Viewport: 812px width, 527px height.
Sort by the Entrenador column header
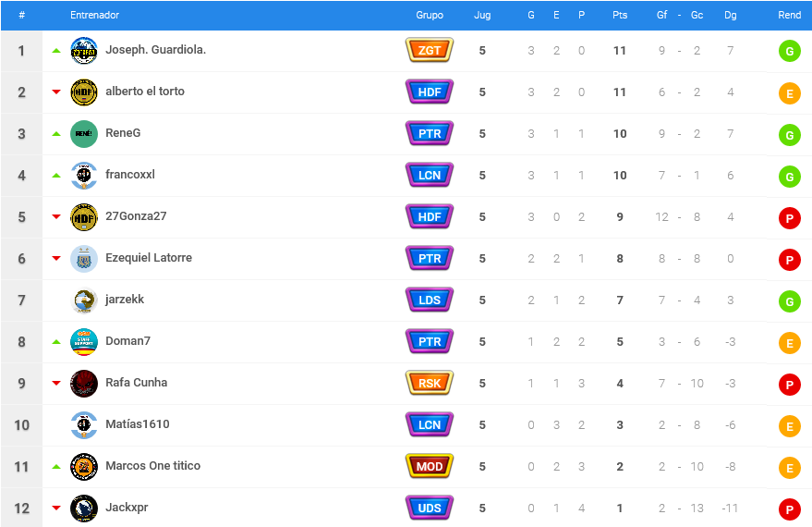tap(95, 15)
